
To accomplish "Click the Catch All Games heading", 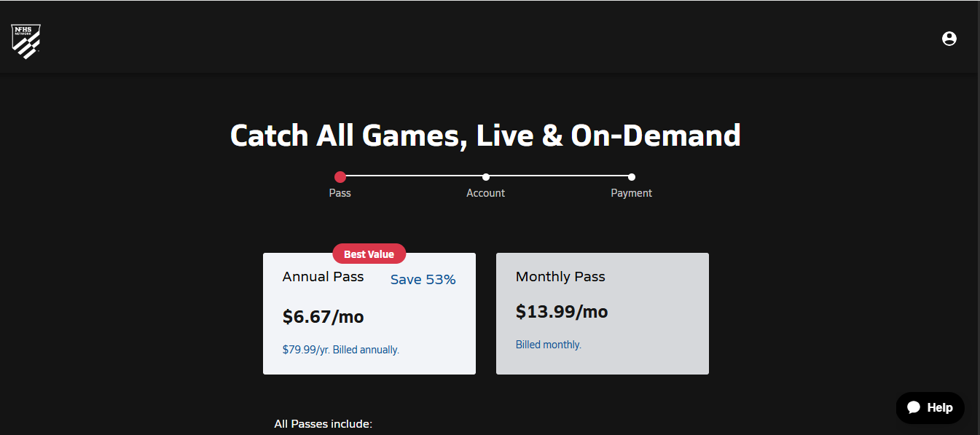I will 485,136.
